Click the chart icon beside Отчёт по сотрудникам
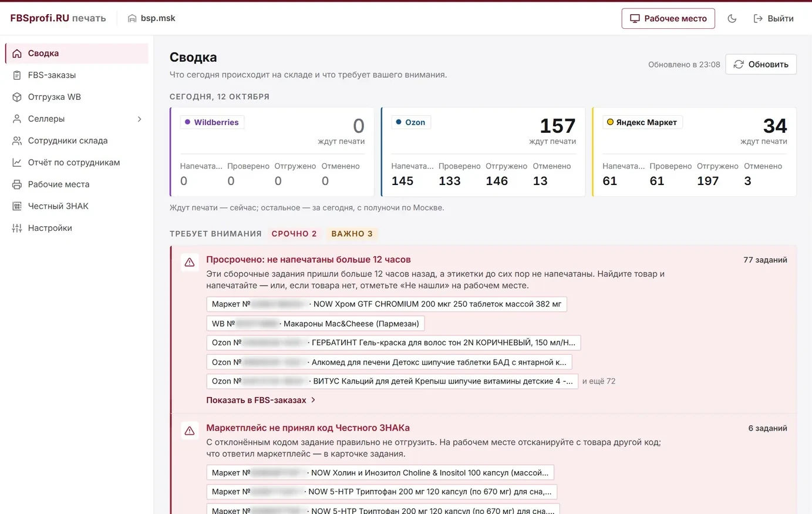The image size is (812, 514). click(17, 162)
